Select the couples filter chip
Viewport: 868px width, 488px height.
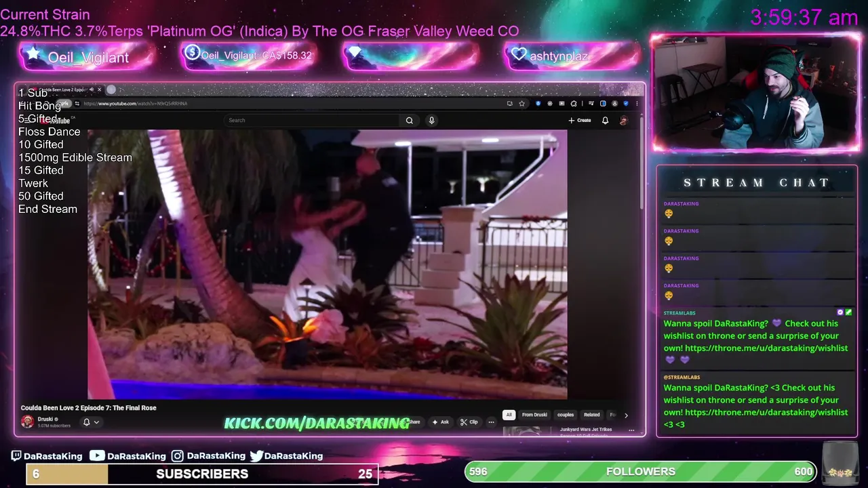click(x=566, y=415)
